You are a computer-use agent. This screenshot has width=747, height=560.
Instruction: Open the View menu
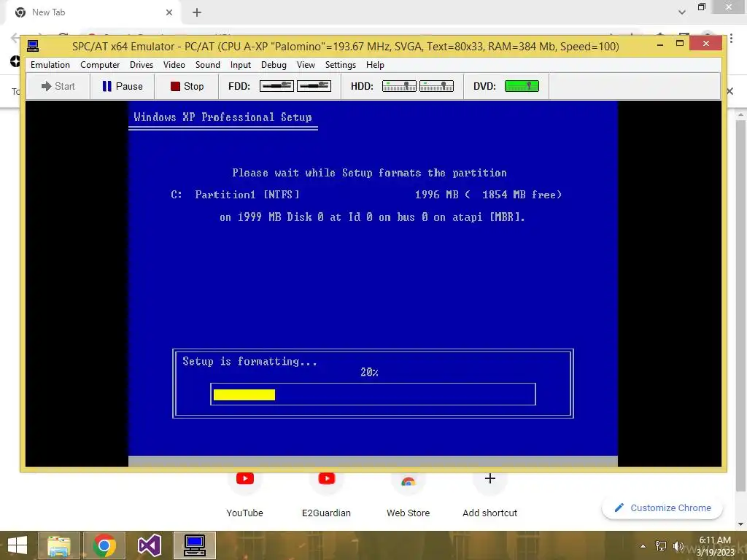pyautogui.click(x=306, y=65)
